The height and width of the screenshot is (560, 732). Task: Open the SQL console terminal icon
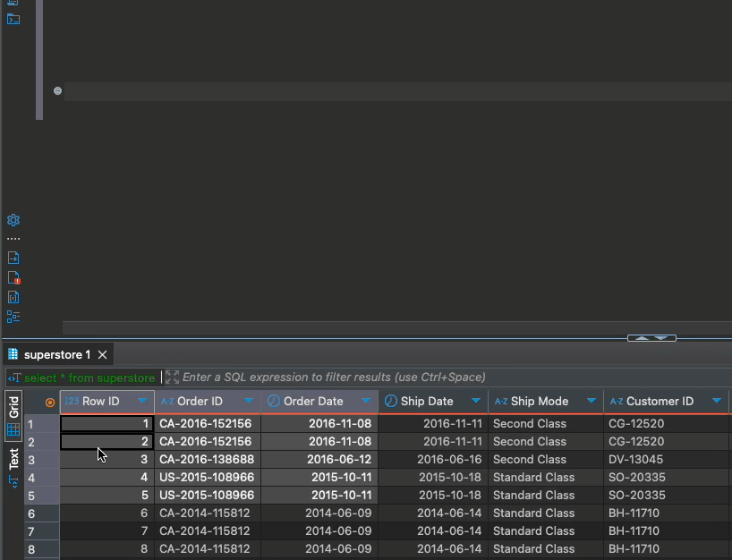[13, 19]
